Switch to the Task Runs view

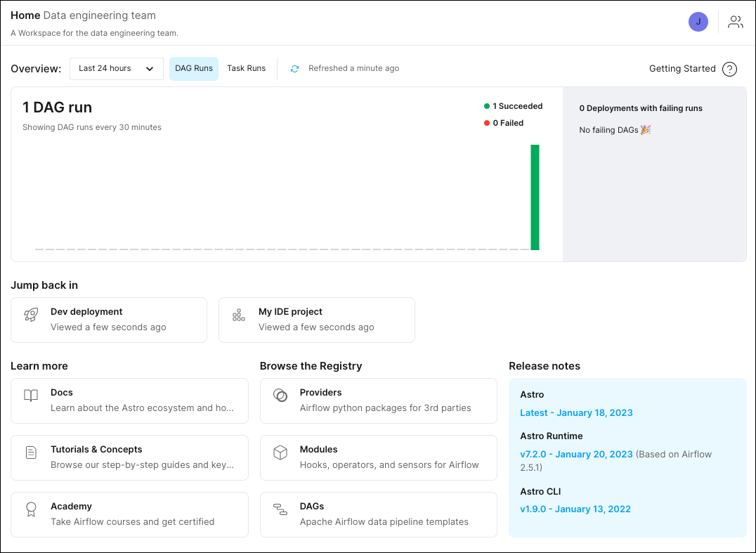click(246, 68)
